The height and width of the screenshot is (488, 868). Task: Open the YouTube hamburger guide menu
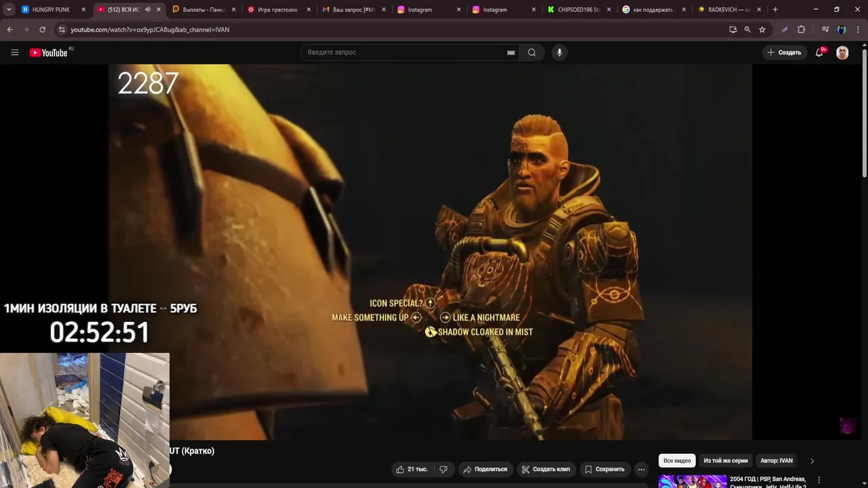coord(14,52)
